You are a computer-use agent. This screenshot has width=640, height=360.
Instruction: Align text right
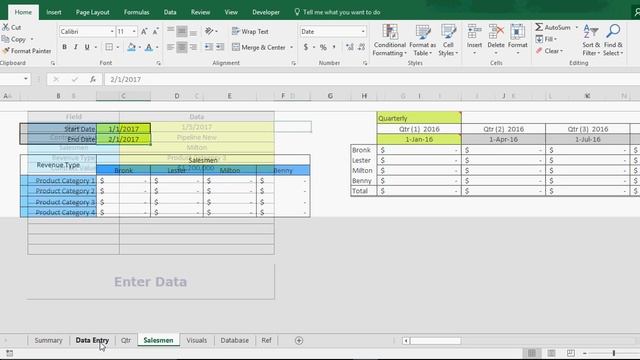[193, 47]
